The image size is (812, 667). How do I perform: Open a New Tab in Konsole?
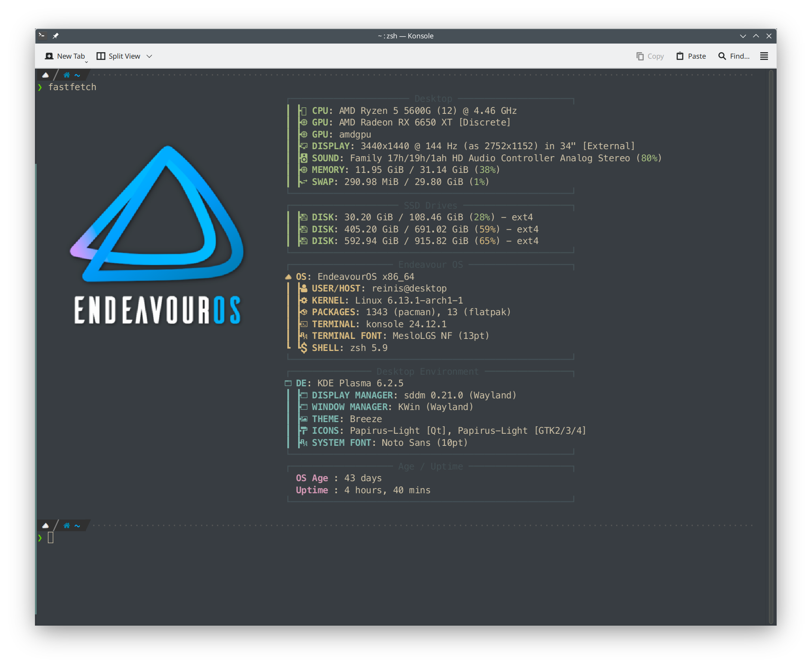[65, 56]
